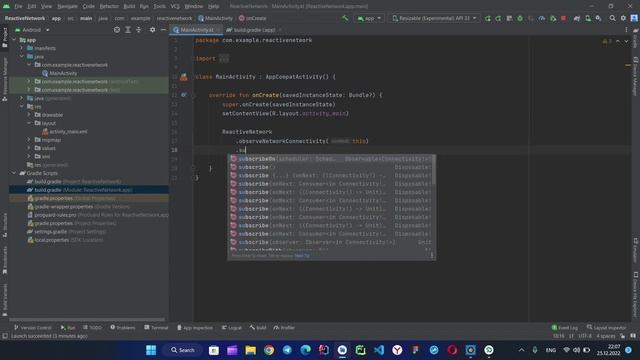Image resolution: width=640 pixels, height=360 pixels.
Task: Click Select Opened File target icon
Action: pyautogui.click(x=117, y=30)
